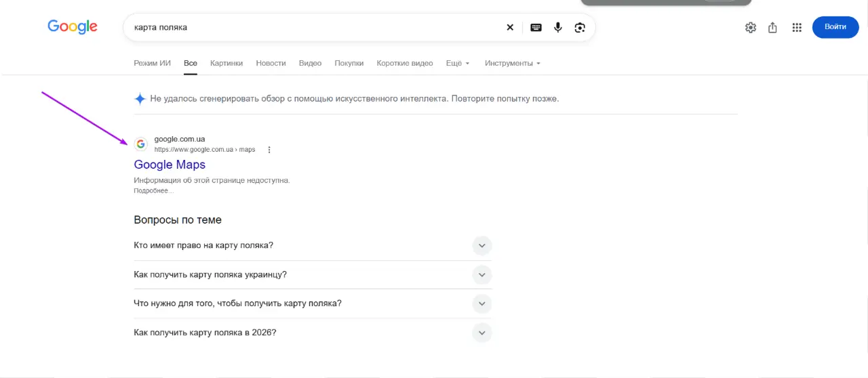The height and width of the screenshot is (378, 868).
Task: Open quick settings gear icon
Action: [751, 28]
